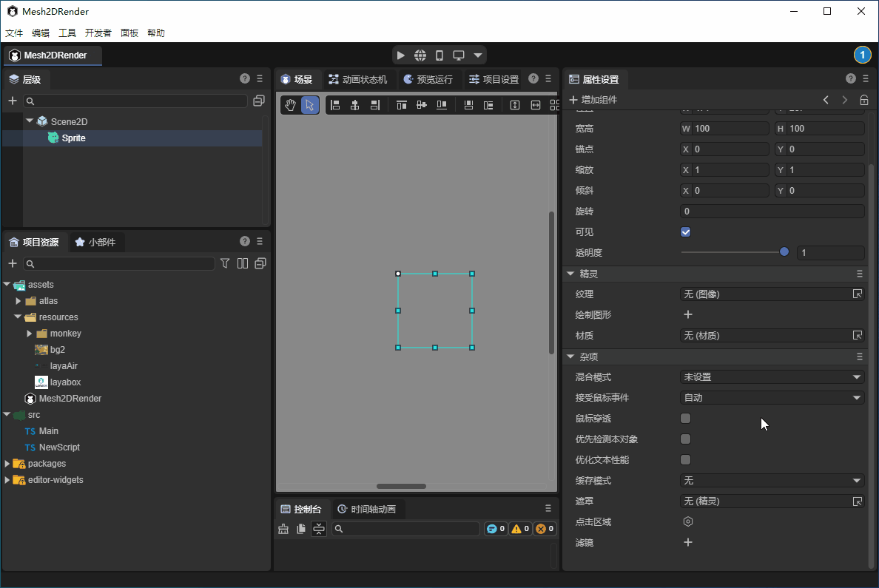Click the 透明度 slider handle
Viewport: 879px width, 588px height.
[x=784, y=252]
